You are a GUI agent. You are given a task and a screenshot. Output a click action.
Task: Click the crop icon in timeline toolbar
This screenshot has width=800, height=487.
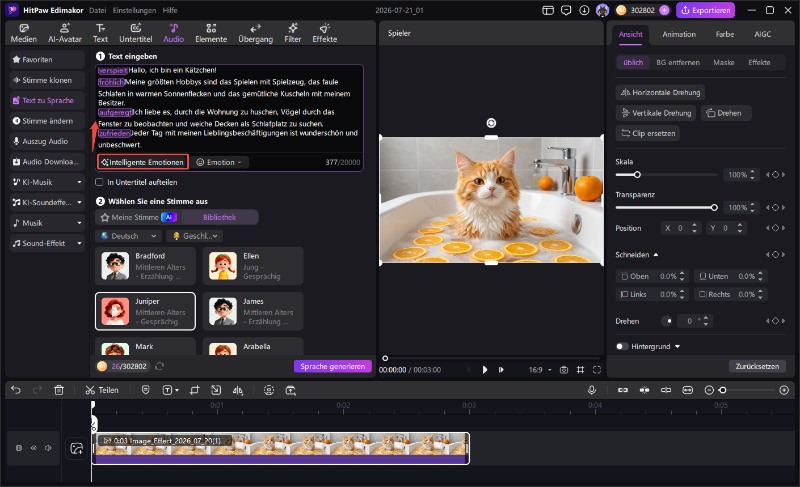click(194, 390)
